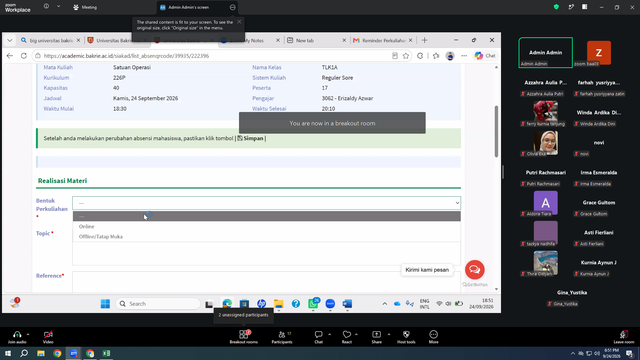
Task: Reload the page in shared browser
Action: tap(24, 56)
